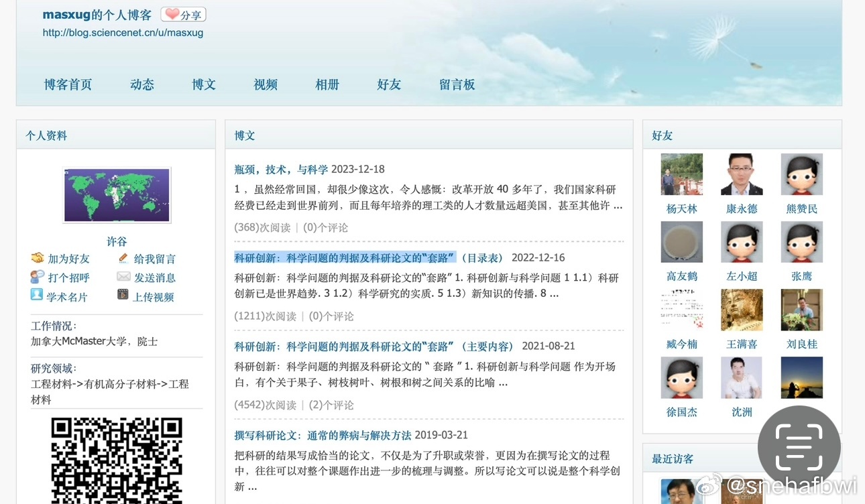The image size is (865, 504).
Task: Click the 个人资料 panel header
Action: [x=116, y=135]
